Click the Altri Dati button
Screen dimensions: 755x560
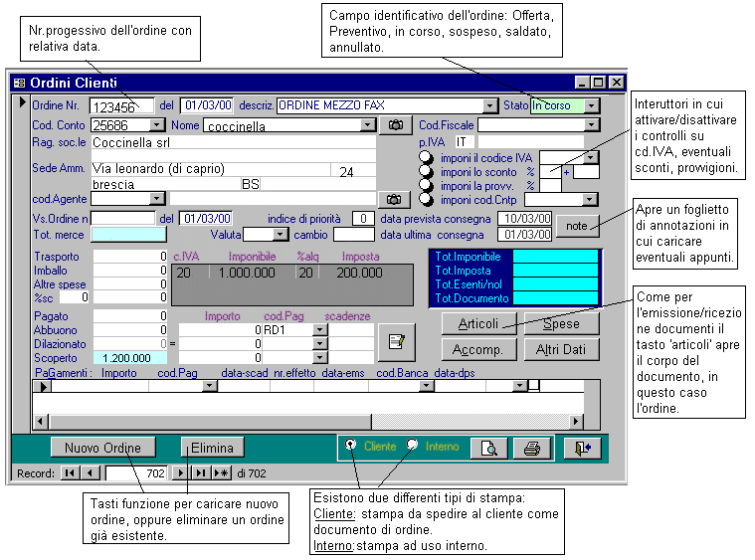[x=561, y=349]
